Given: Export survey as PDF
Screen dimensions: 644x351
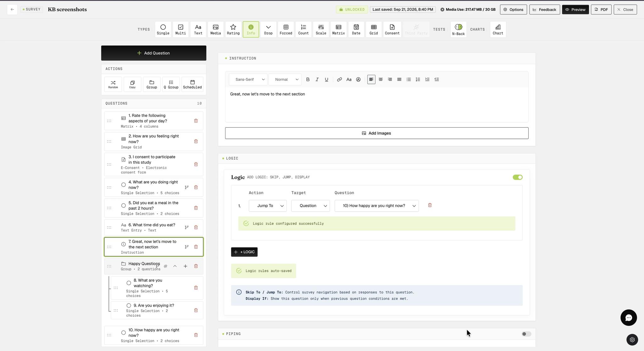Looking at the screenshot, I should click(x=601, y=9).
